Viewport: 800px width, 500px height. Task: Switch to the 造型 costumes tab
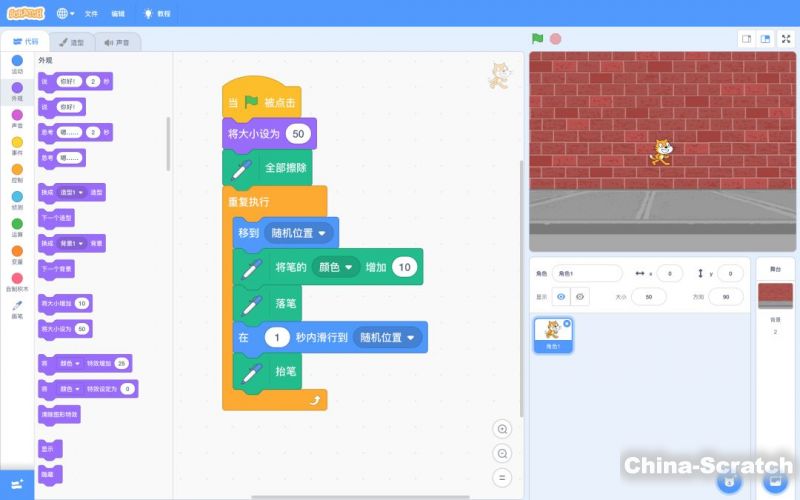(70, 42)
